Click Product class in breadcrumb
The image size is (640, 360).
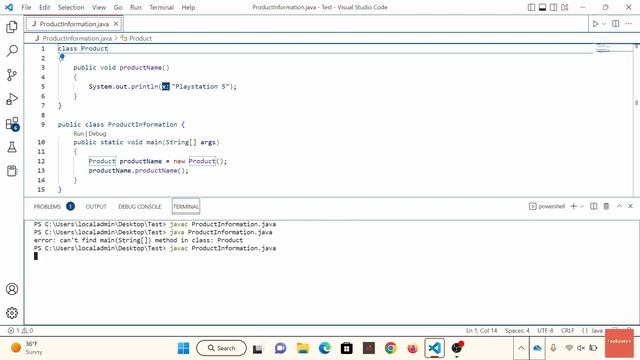click(x=140, y=38)
